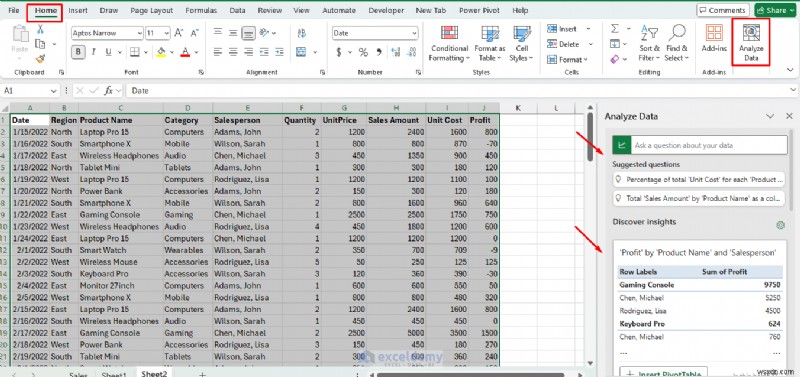Apply the red Font Color swatch

point(185,52)
